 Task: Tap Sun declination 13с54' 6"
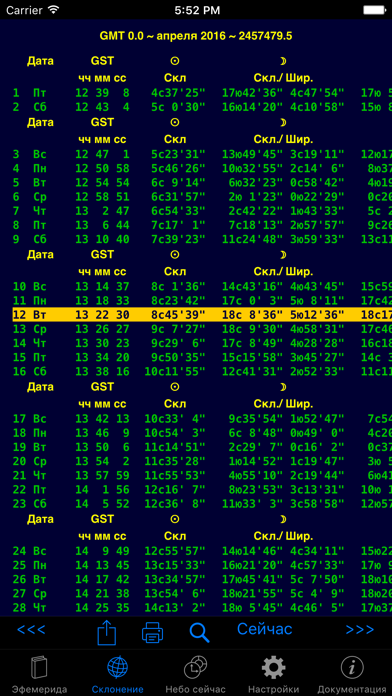(x=175, y=594)
